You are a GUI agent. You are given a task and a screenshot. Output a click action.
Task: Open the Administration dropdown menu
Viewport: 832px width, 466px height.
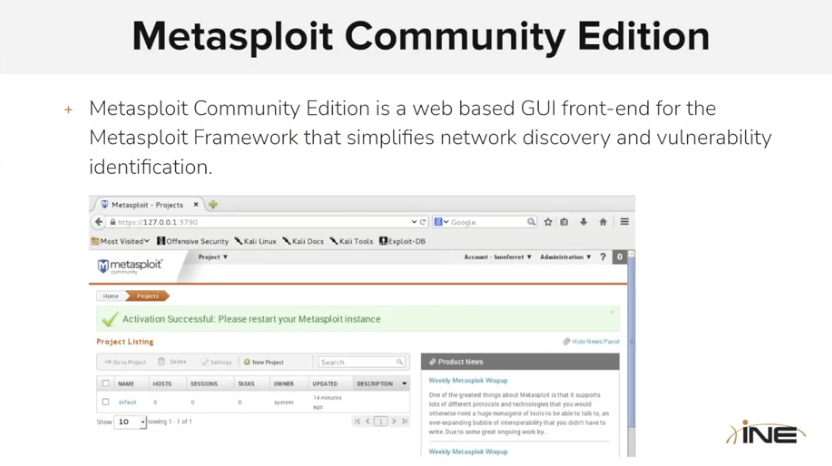(565, 257)
